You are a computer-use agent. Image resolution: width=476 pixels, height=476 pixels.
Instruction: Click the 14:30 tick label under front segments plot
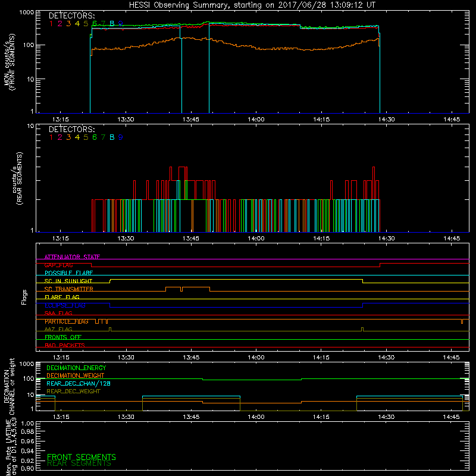386,120
